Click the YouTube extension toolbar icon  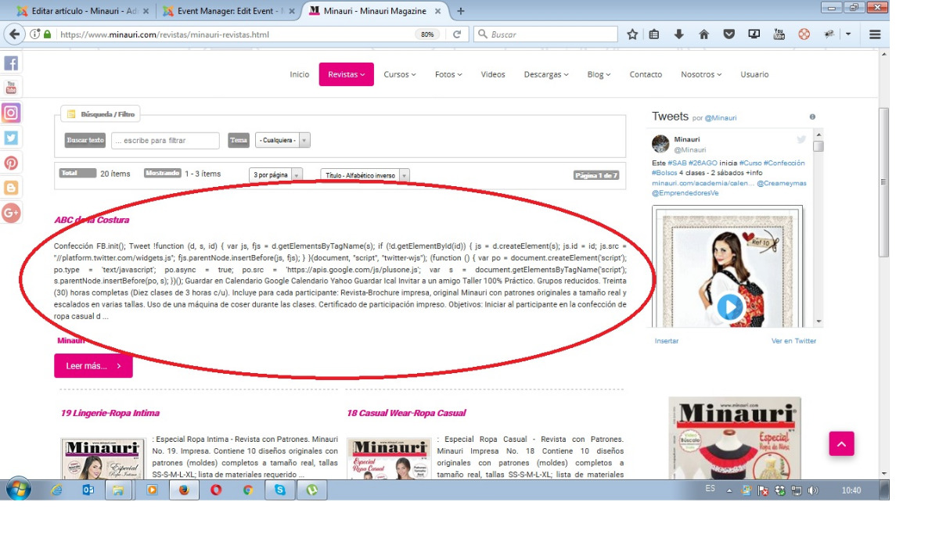pos(779,34)
